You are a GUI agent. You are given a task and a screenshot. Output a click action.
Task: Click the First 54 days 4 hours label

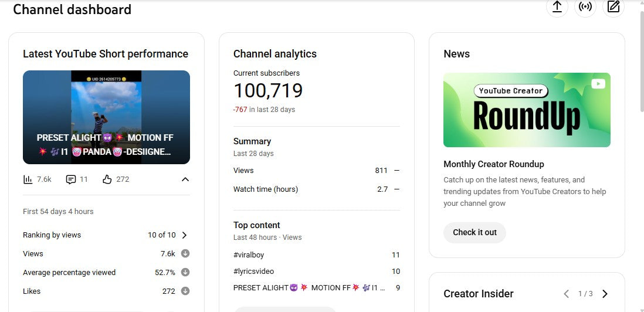pos(58,211)
